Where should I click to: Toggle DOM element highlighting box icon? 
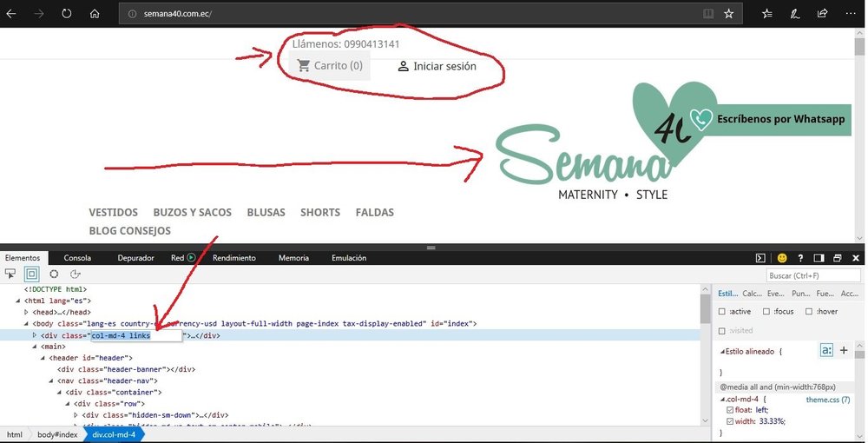31,274
